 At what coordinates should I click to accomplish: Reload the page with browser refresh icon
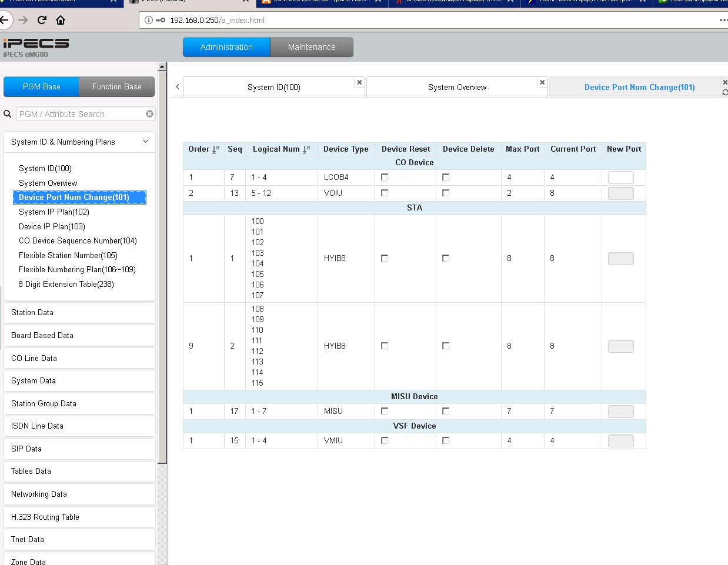tap(42, 20)
